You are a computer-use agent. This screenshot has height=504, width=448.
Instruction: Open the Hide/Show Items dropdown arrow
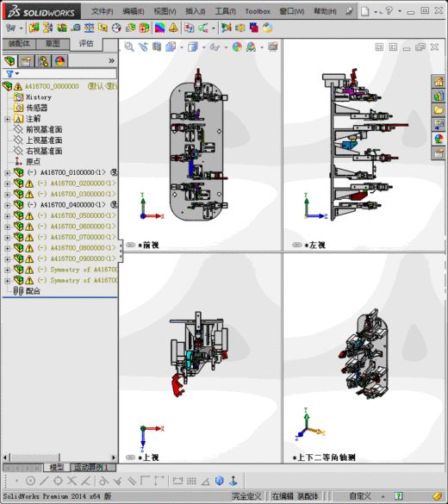click(x=226, y=47)
